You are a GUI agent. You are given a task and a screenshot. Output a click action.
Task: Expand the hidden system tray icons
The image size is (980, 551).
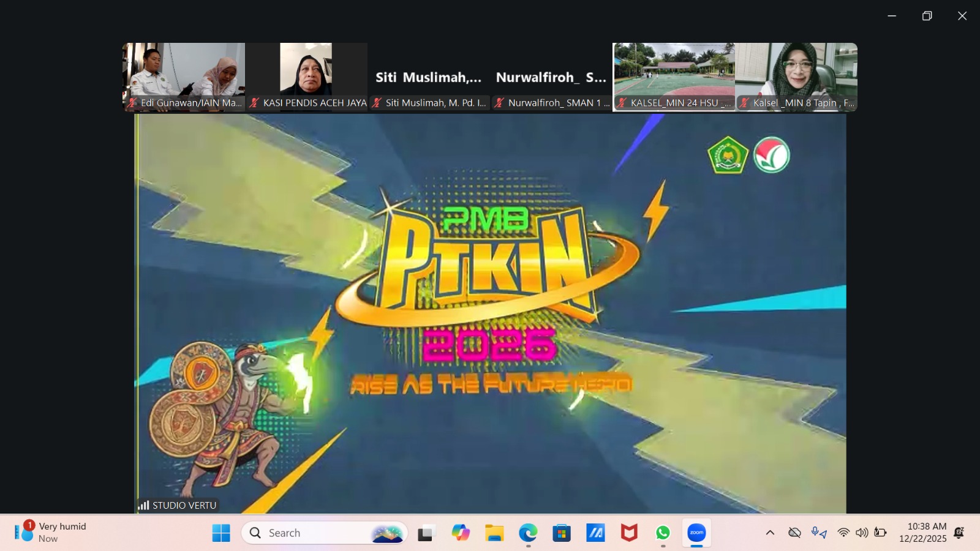pos(770,533)
